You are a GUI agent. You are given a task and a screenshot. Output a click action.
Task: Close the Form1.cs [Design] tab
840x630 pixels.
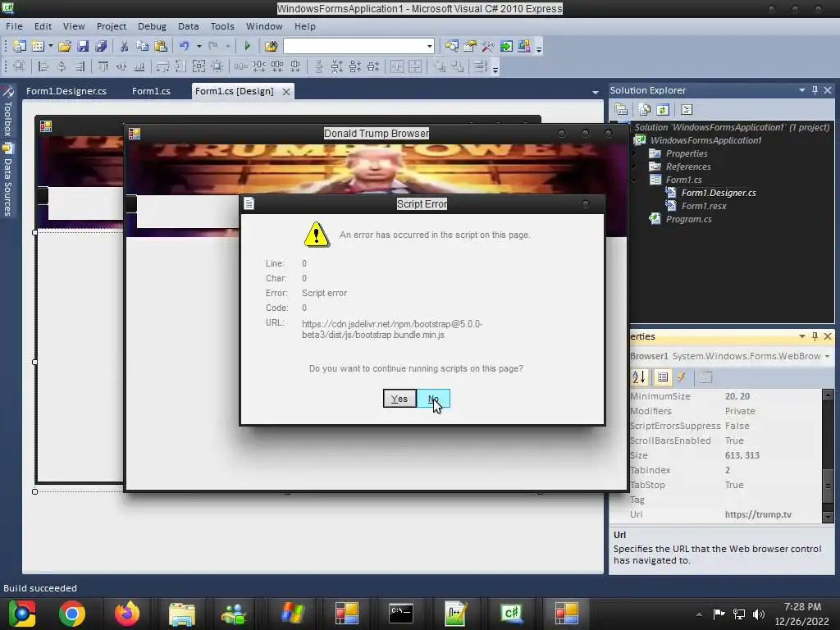point(286,92)
